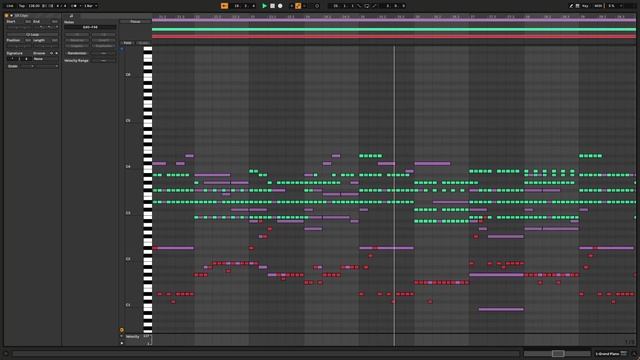Toggle the Fold button
Screen dimensions: 640x360
point(127,43)
